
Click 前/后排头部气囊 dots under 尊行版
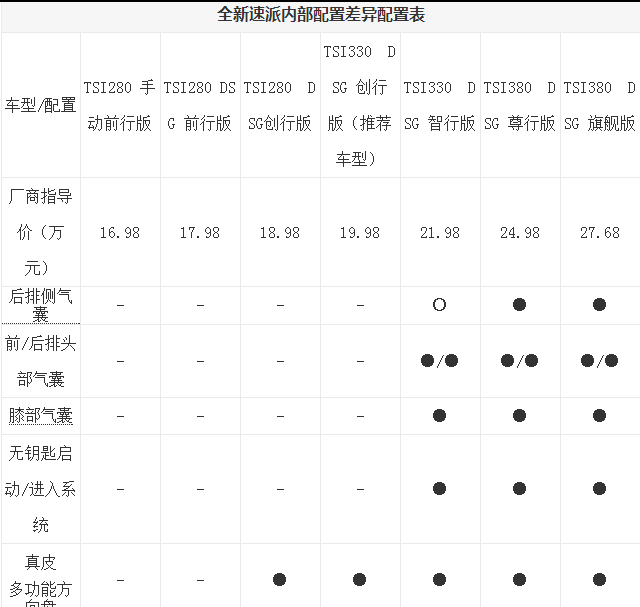point(519,361)
